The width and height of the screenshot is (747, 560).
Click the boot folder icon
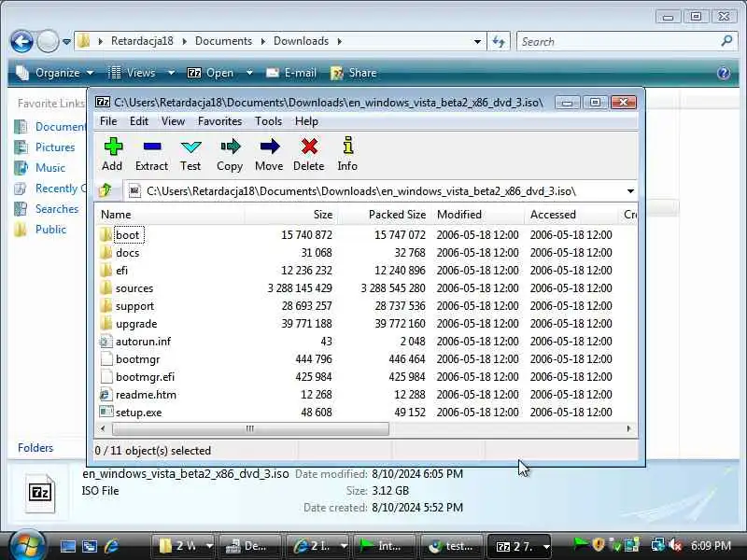106,235
